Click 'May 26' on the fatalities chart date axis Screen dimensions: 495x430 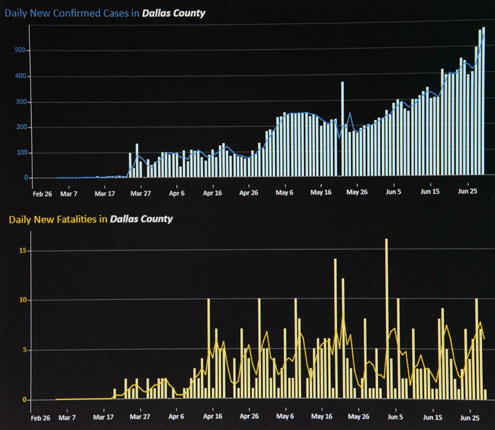pos(359,417)
